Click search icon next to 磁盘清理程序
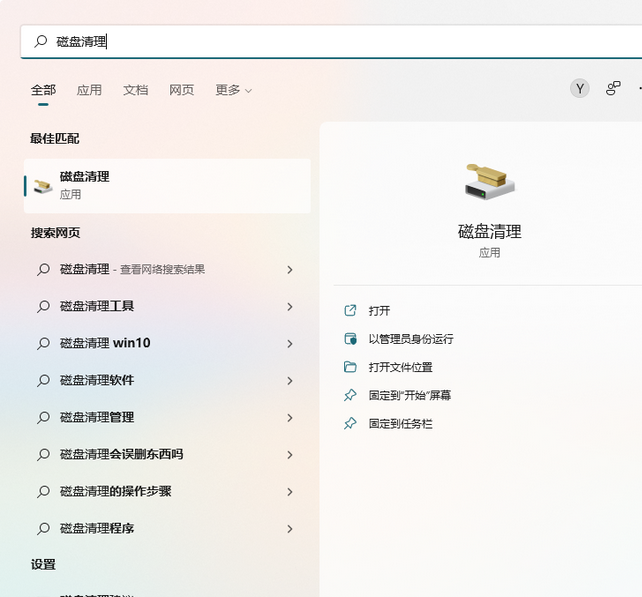Screen dimensions: 642x597 coord(43,529)
